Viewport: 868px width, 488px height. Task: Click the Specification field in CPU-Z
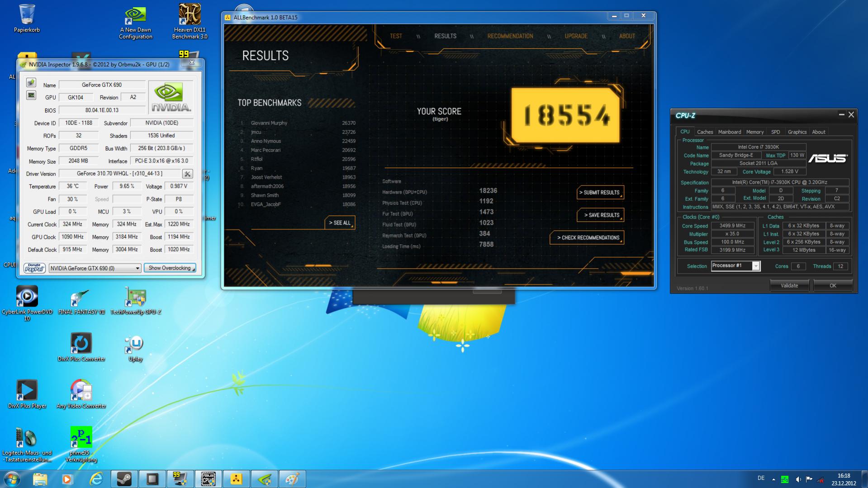tap(779, 182)
